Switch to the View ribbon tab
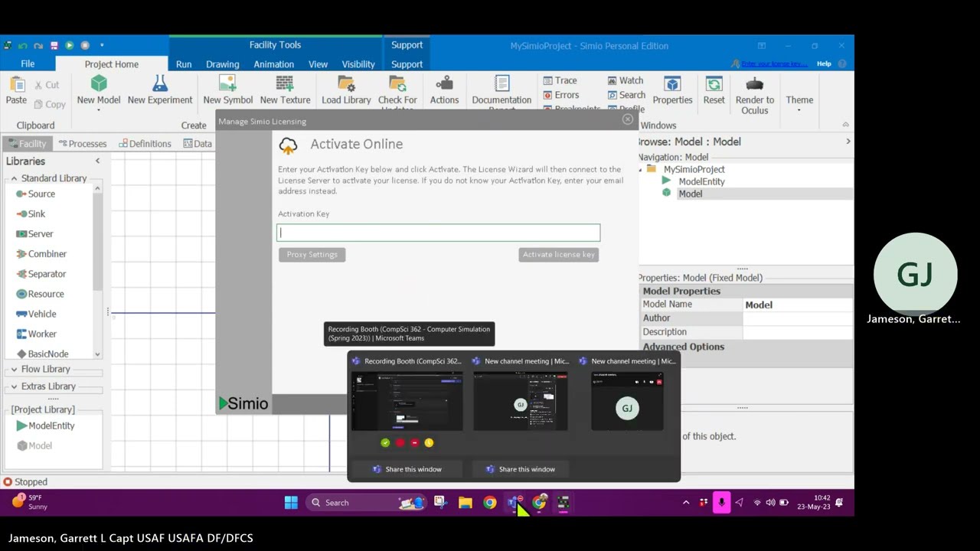The width and height of the screenshot is (980, 551). pyautogui.click(x=318, y=64)
